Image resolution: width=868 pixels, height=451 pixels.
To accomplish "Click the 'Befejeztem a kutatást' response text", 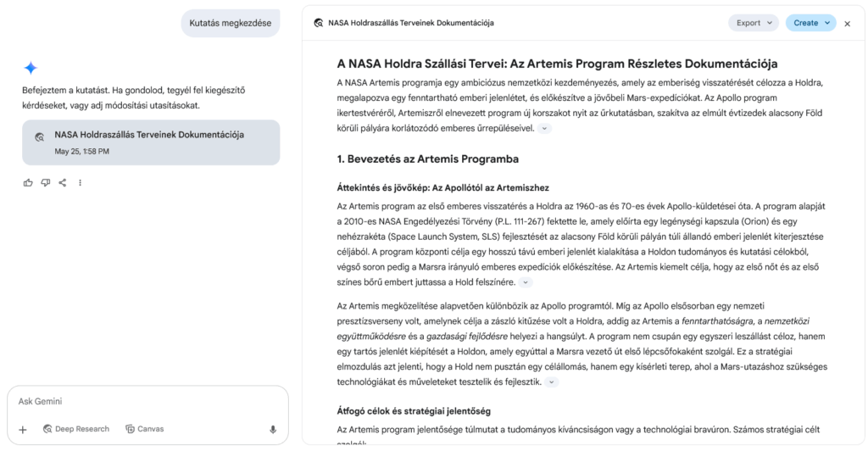I will point(133,97).
